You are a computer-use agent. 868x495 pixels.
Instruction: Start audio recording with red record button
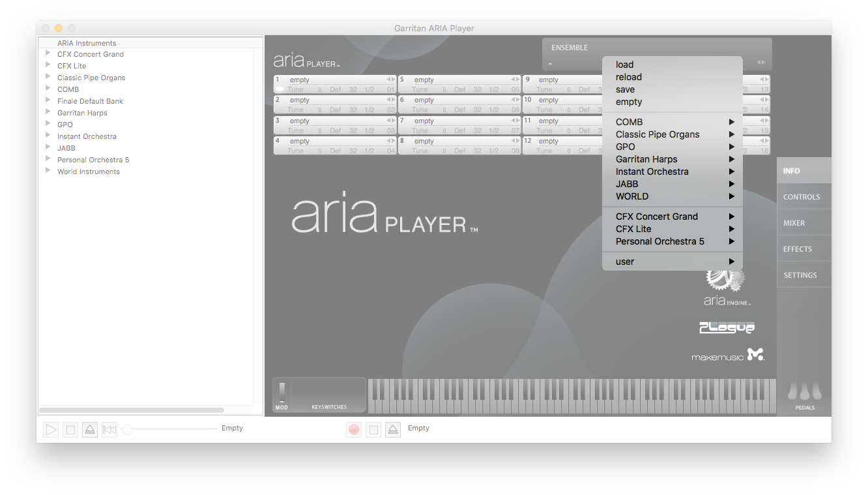tap(354, 430)
